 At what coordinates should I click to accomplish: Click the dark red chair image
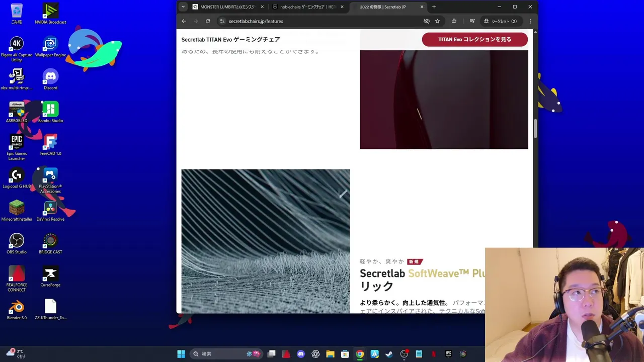point(444,100)
